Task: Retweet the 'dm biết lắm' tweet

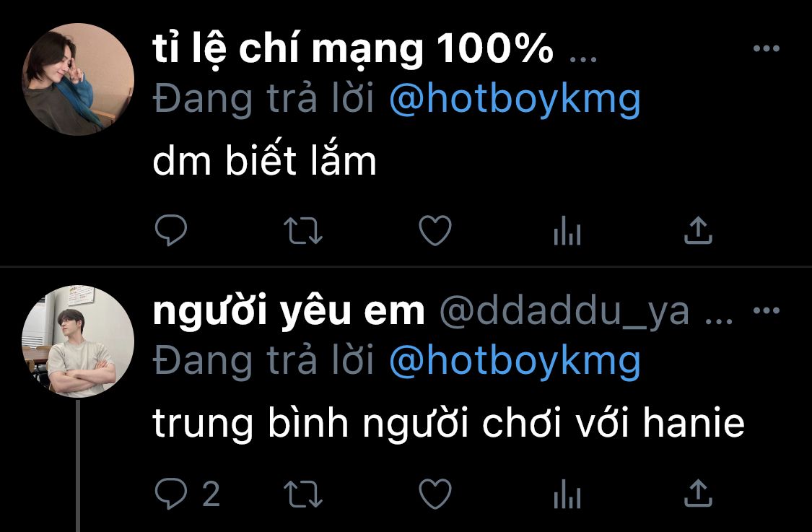Action: (x=303, y=230)
